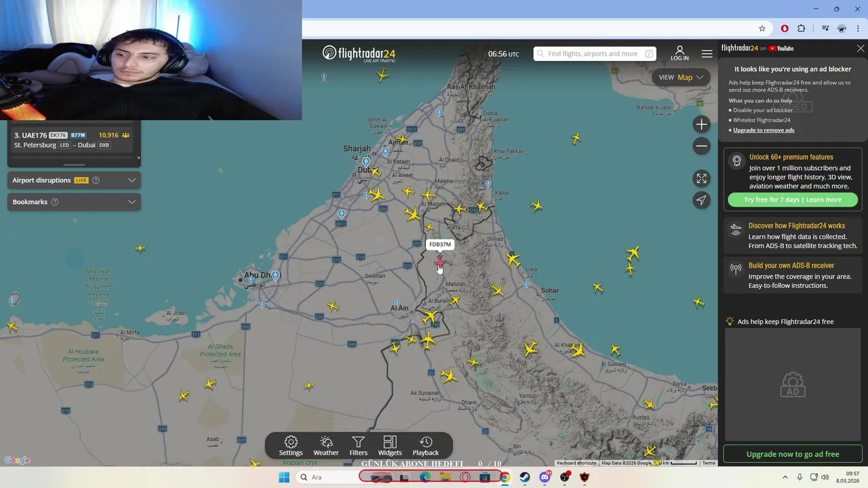
Task: Open the Filters tool
Action: [x=358, y=446]
